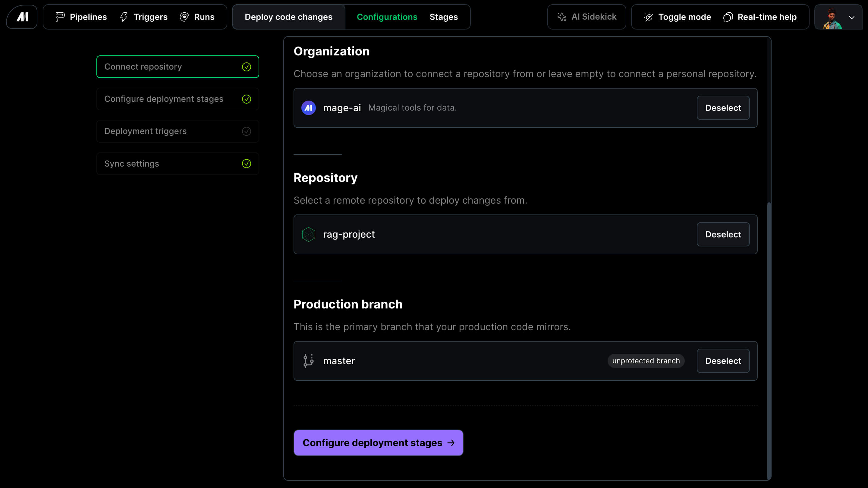The image size is (868, 488).
Task: Open Real-time help chat
Action: tap(760, 17)
